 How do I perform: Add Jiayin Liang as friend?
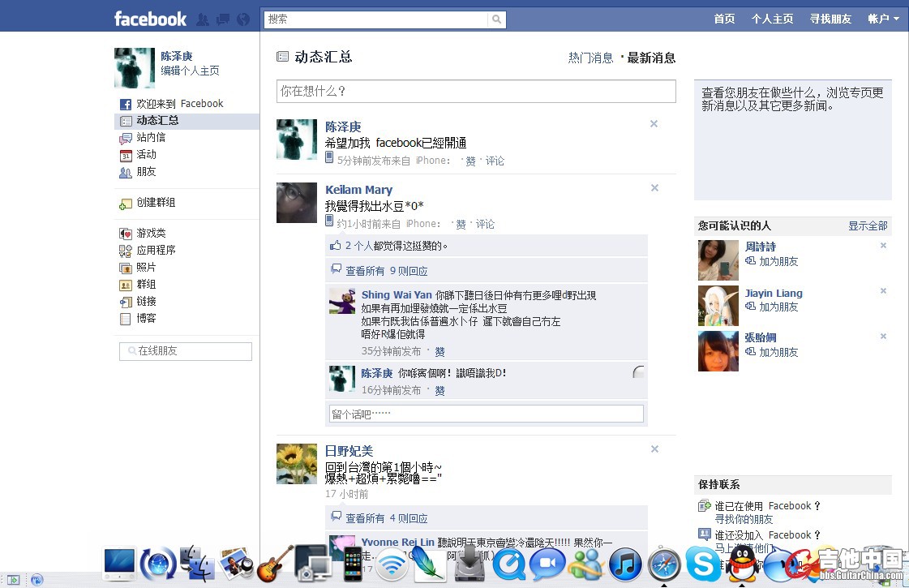click(x=772, y=307)
